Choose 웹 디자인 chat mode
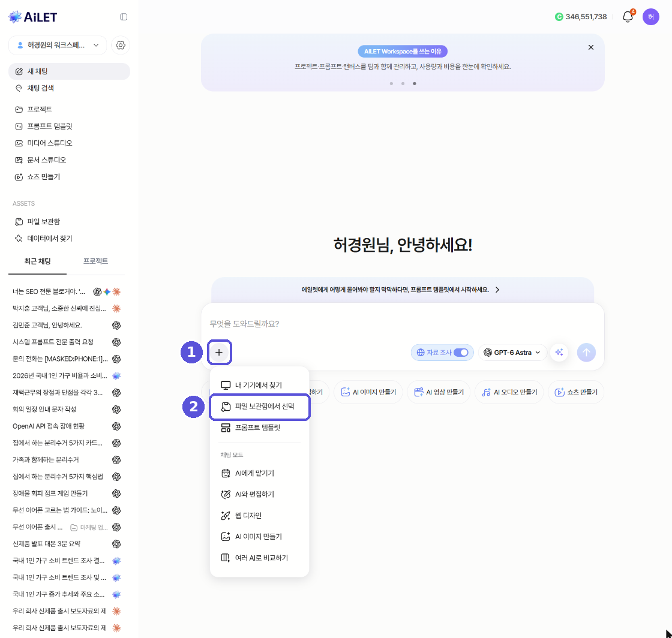This screenshot has width=672, height=638. click(x=259, y=516)
